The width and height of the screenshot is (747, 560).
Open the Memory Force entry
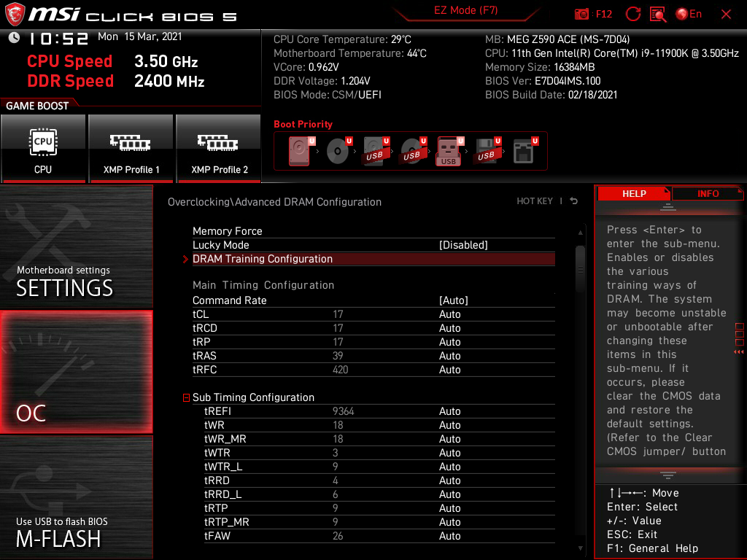pyautogui.click(x=373, y=231)
